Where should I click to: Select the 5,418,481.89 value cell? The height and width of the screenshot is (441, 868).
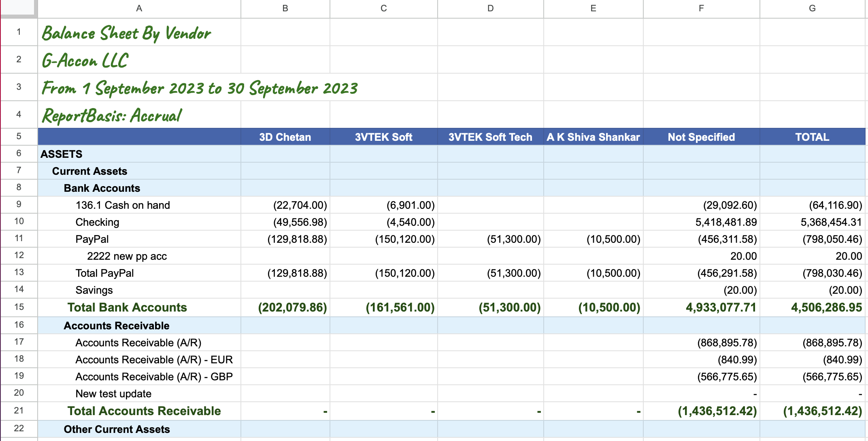[702, 222]
